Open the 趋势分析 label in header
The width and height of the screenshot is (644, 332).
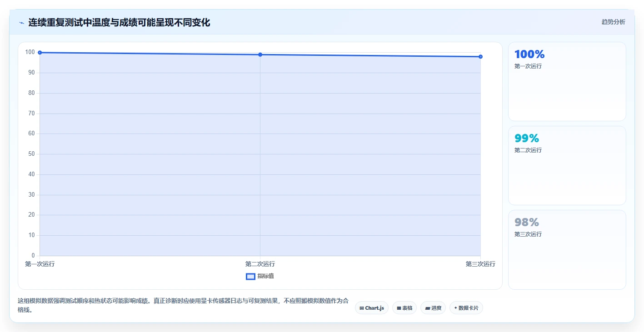click(x=613, y=22)
